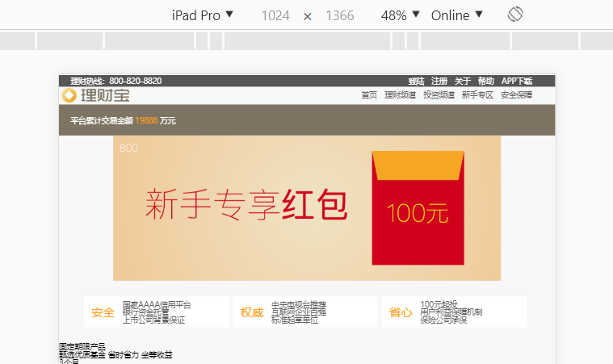Image resolution: width=613 pixels, height=364 pixels.
Task: Click the 权威 feature card
Action: (x=305, y=312)
